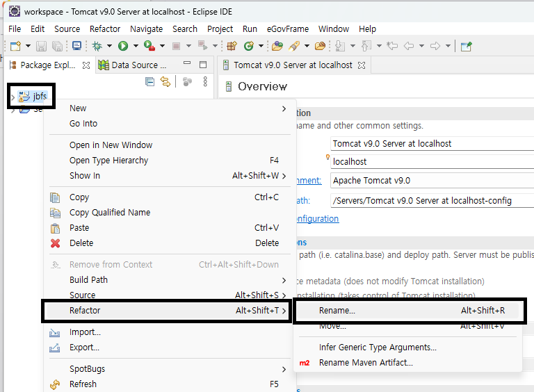
Task: Choose Rename Maven Artifact...
Action: click(x=407, y=362)
